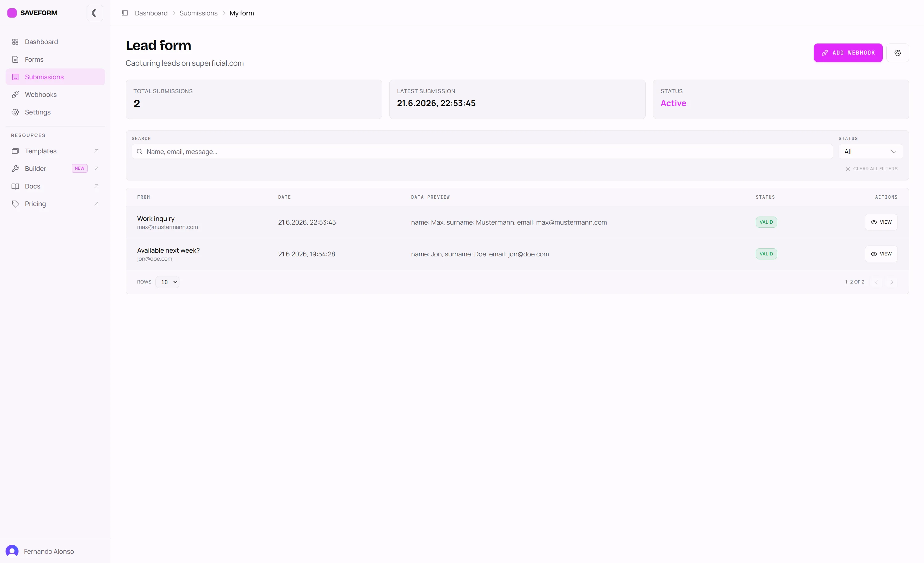Click the 1–2 OF 2 pagination text
The width and height of the screenshot is (924, 563).
(x=855, y=282)
